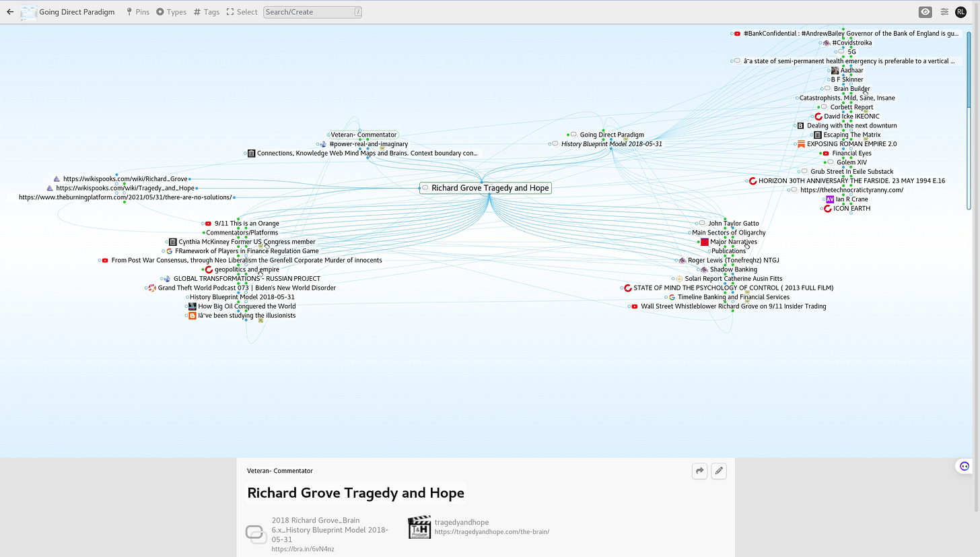Click icon beside Shadow Banking
This screenshot has height=557, width=980.
click(704, 269)
